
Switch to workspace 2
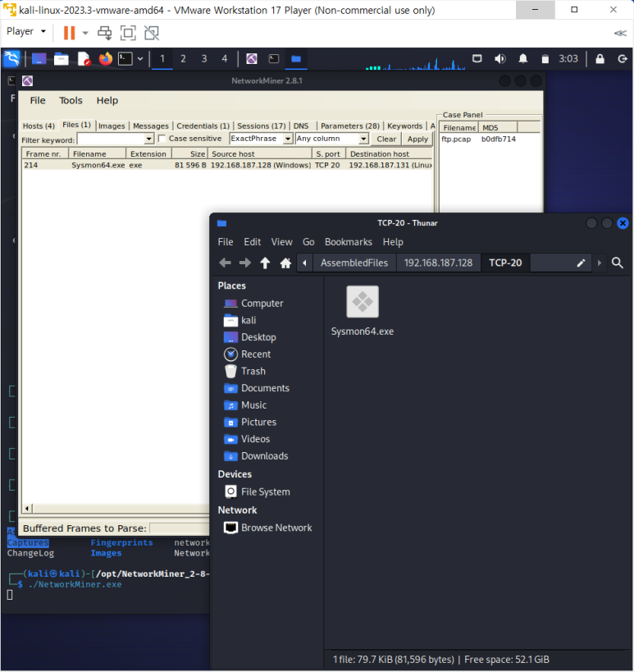click(x=183, y=59)
